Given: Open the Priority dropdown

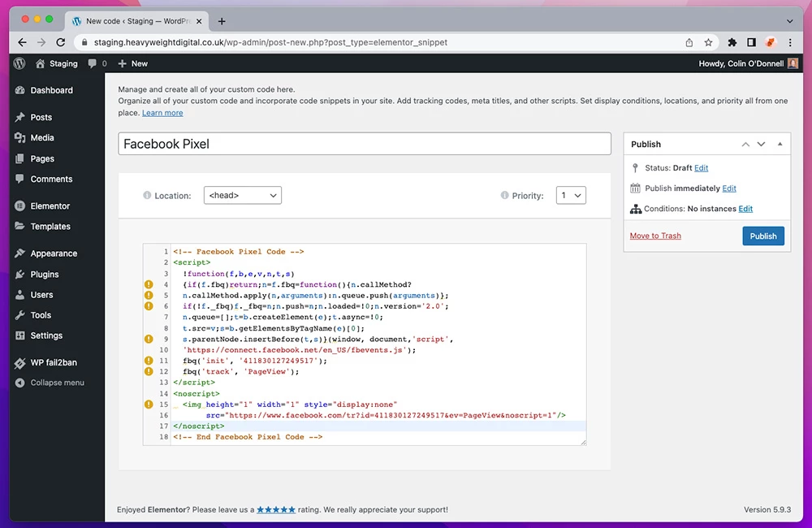Looking at the screenshot, I should click(x=571, y=195).
